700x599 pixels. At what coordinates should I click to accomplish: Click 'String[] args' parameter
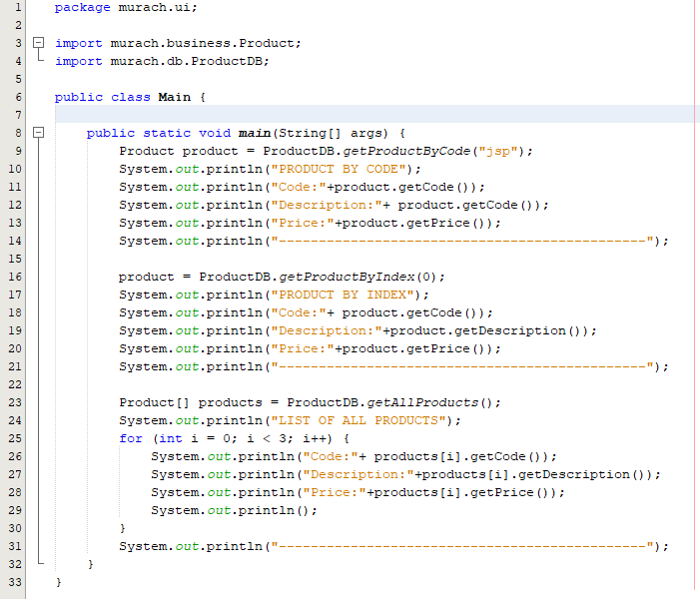point(331,133)
